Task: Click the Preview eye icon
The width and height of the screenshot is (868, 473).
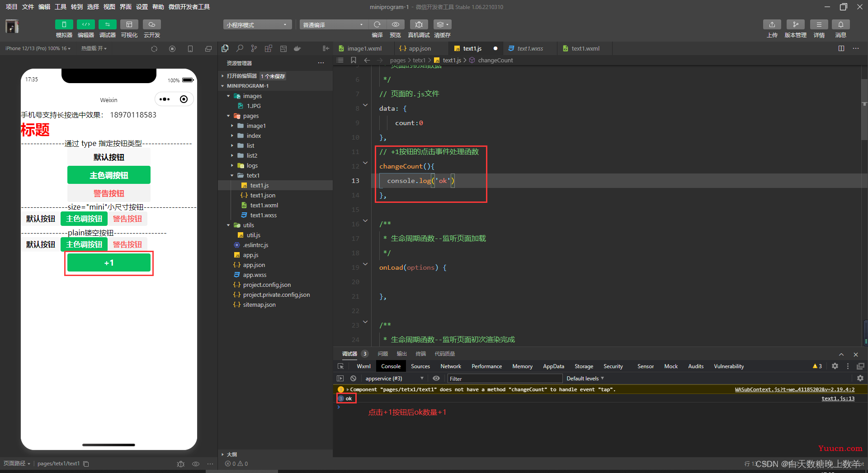Action: pyautogui.click(x=396, y=24)
